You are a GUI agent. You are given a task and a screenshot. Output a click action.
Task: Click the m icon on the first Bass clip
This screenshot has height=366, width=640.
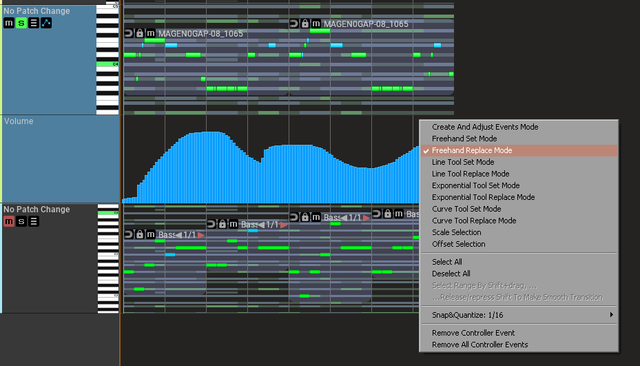[x=151, y=234]
